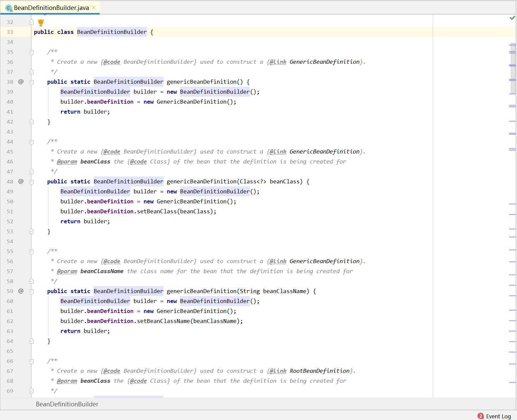Click 'String beanClassName' parameter on line 59
The width and height of the screenshot is (517, 420).
(x=273, y=291)
